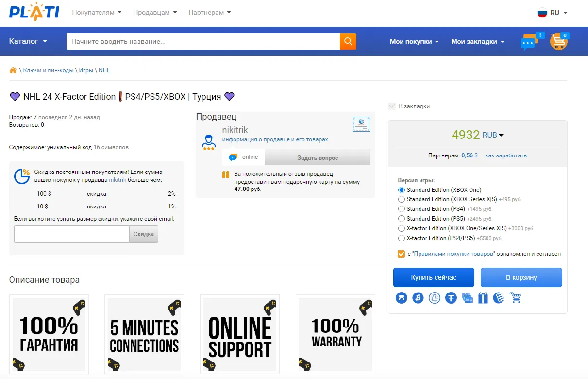Select the first payment icon before Bitcoin
Viewport: 588px width, 379px height.
(402, 298)
